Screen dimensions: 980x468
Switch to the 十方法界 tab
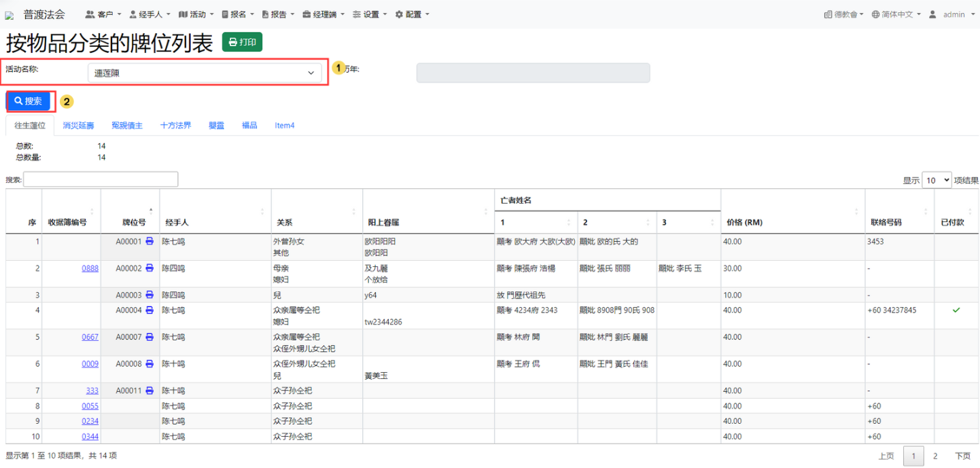175,126
